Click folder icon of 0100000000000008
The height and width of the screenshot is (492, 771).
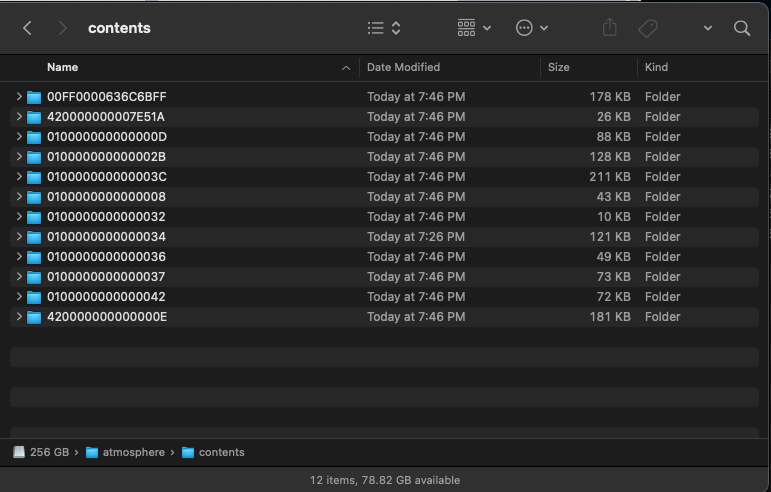click(34, 197)
